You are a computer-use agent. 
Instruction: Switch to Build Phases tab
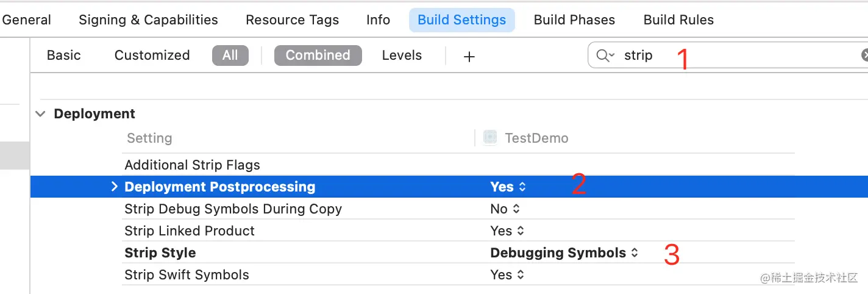click(574, 20)
